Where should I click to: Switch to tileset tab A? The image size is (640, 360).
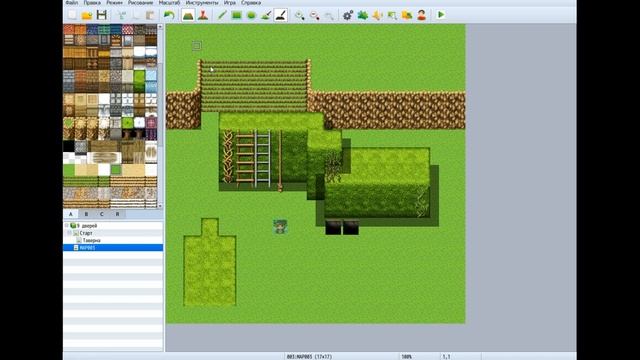point(71,214)
